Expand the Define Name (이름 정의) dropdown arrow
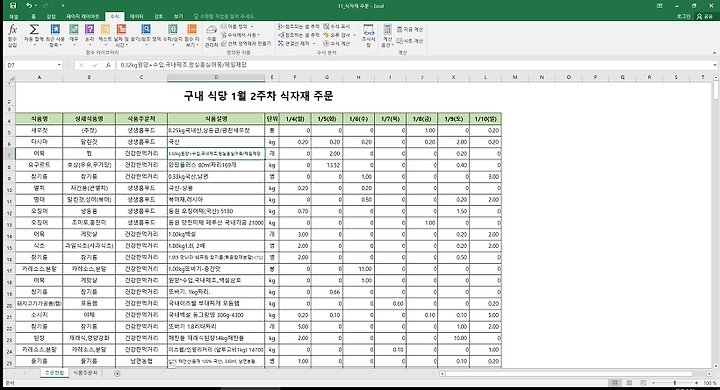Viewport: 720px width, 390px height. pyautogui.click(x=252, y=27)
